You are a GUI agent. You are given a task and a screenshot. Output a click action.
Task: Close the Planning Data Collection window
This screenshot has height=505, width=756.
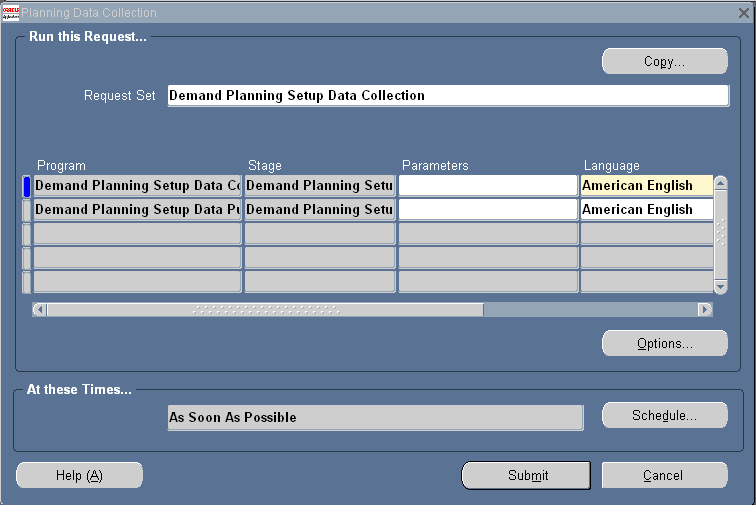(x=743, y=13)
